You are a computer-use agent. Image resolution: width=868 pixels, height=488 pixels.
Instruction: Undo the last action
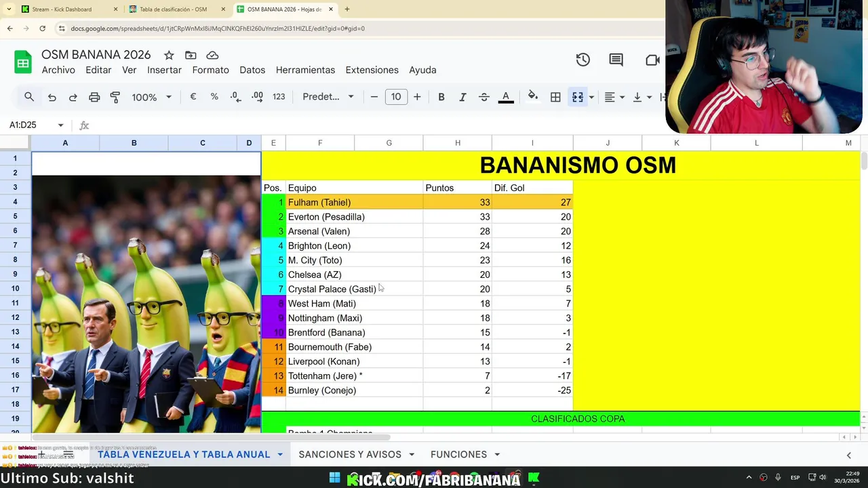click(52, 97)
